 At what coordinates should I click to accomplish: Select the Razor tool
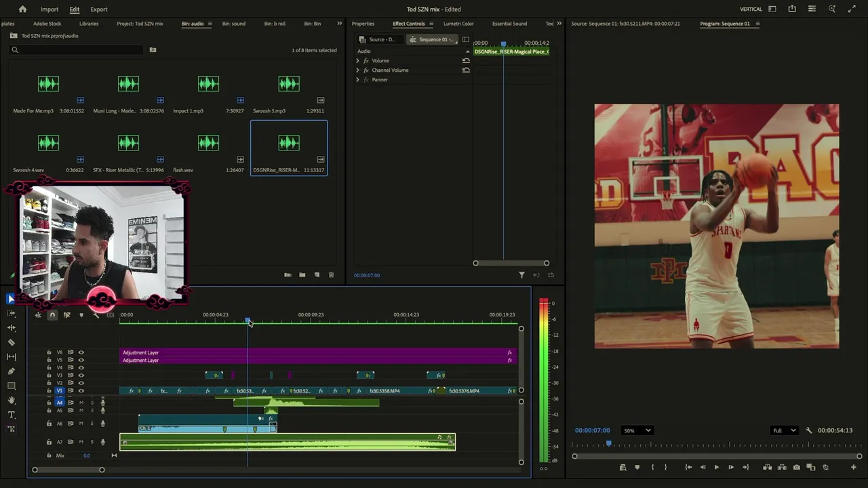pos(11,342)
